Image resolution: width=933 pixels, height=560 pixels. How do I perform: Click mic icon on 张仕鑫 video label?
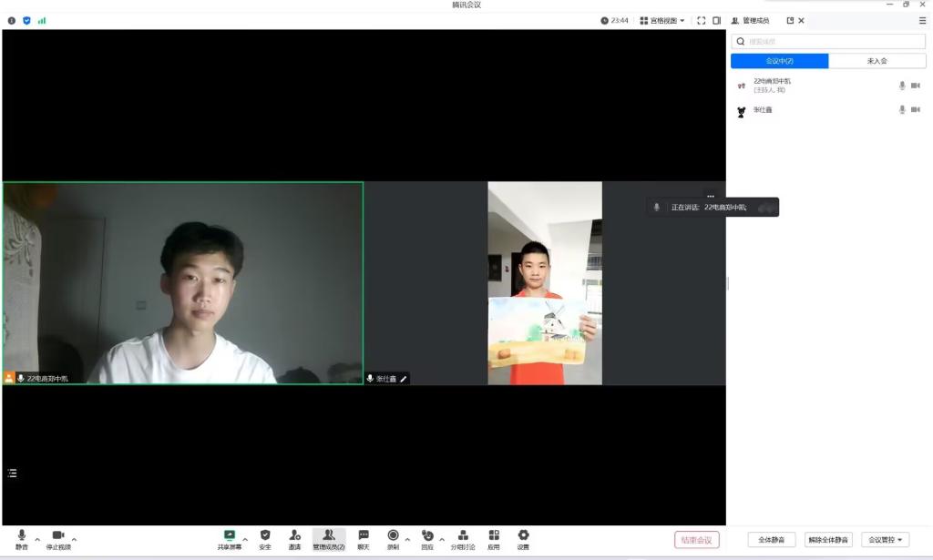click(x=370, y=379)
